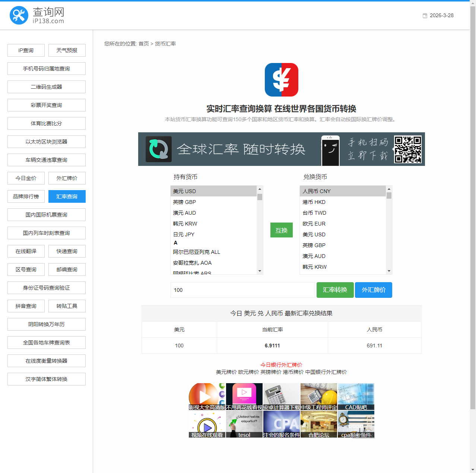This screenshot has height=473, width=476.
Task: Click the green swap arrows icon in banner
Action: tap(158, 149)
